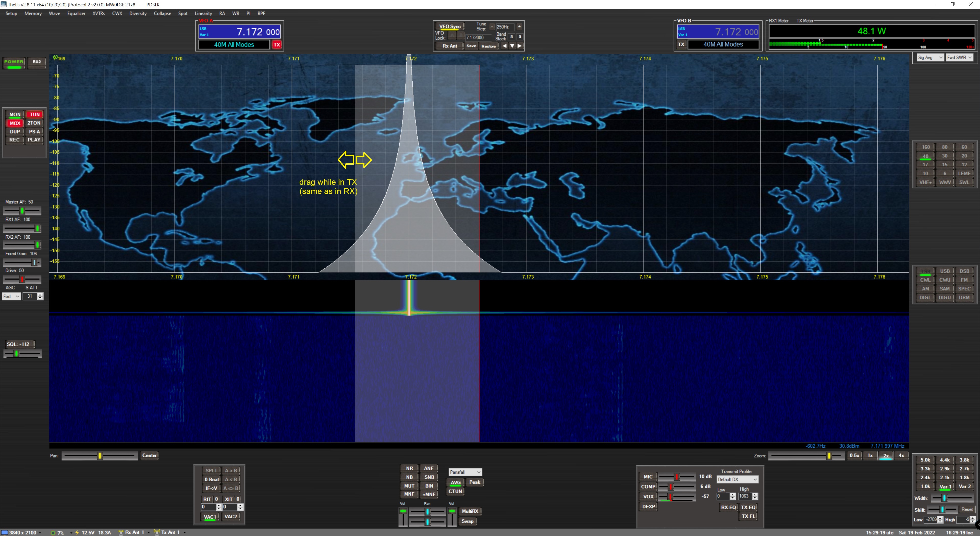Select the 4x zoom button

(x=901, y=455)
